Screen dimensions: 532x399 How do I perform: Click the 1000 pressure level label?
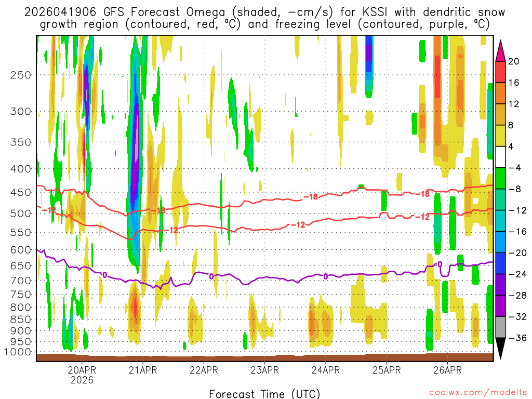click(18, 352)
